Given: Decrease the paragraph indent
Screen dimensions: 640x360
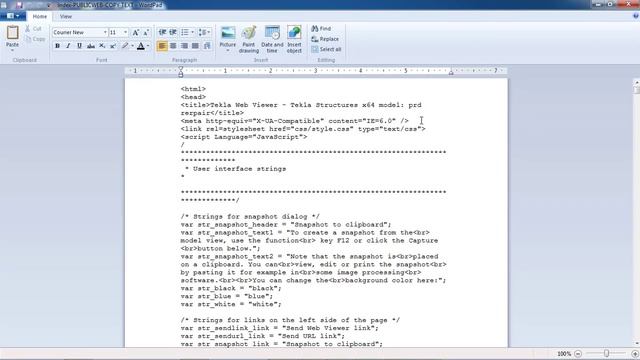Looking at the screenshot, I should pyautogui.click(x=162, y=32).
